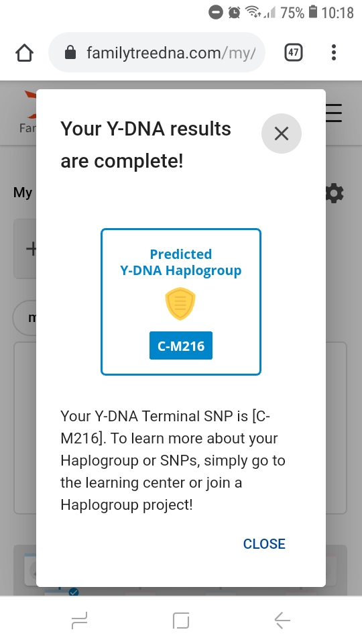Tap the C-M216 haplogroup badge
The image size is (362, 644).
(181, 345)
